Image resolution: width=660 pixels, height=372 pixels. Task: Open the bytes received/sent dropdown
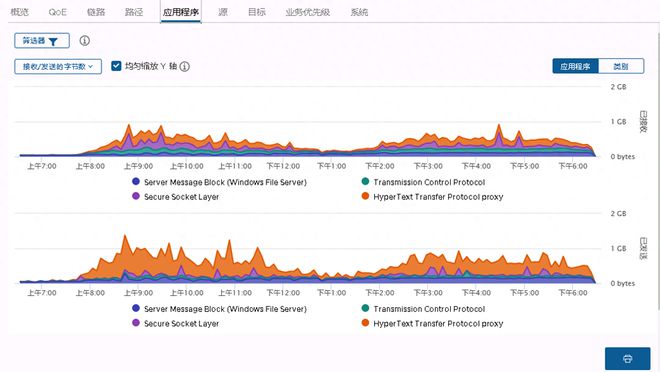pos(58,66)
